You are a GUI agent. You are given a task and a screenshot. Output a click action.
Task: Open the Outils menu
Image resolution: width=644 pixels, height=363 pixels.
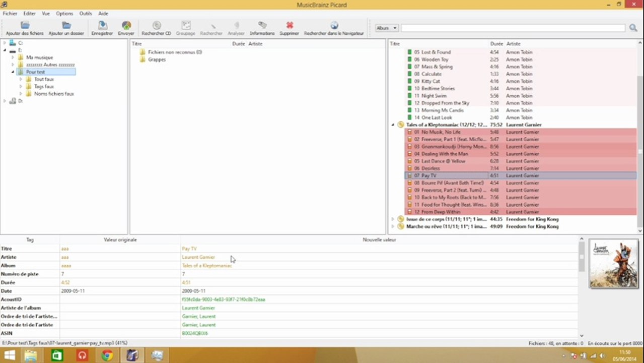click(86, 14)
